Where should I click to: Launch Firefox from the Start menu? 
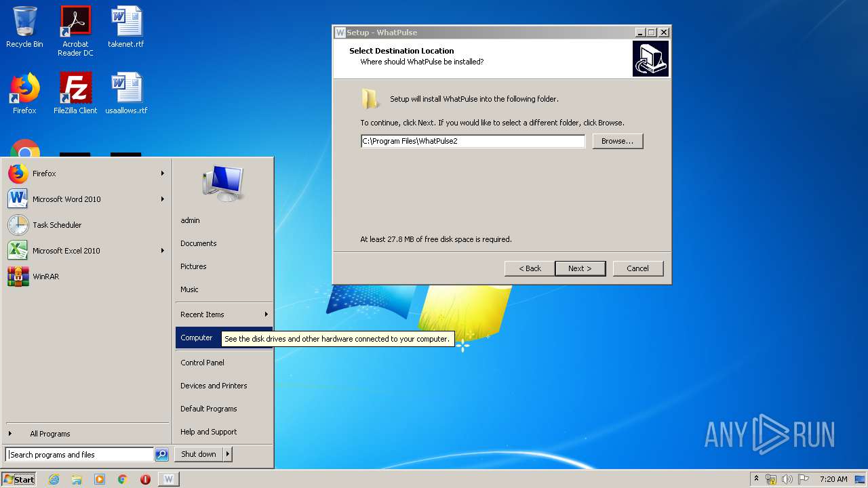tap(86, 174)
